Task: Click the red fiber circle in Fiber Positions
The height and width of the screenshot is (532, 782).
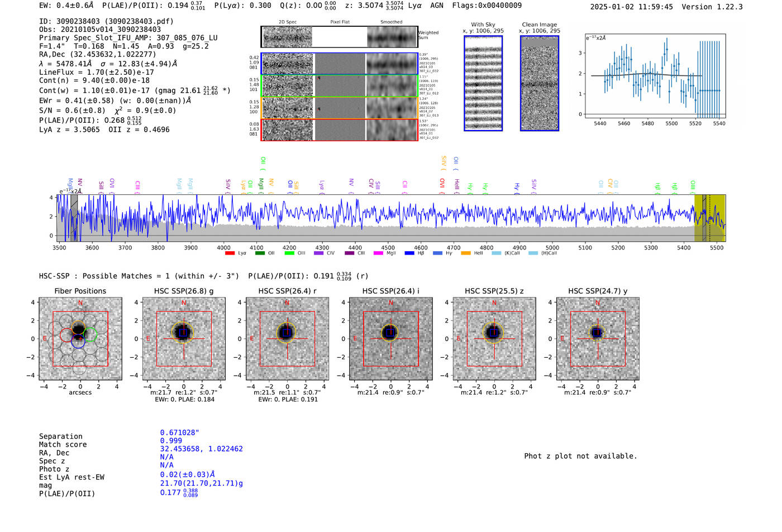Action: tap(66, 335)
